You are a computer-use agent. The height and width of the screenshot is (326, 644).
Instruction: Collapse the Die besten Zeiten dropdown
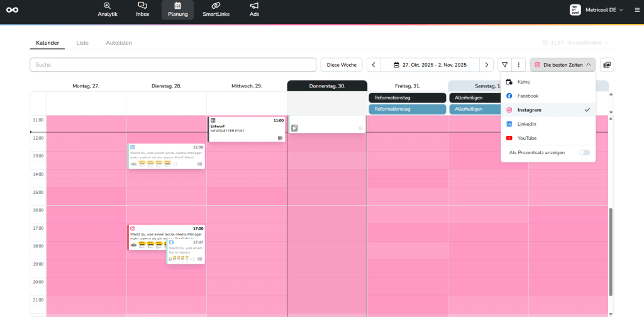point(563,65)
